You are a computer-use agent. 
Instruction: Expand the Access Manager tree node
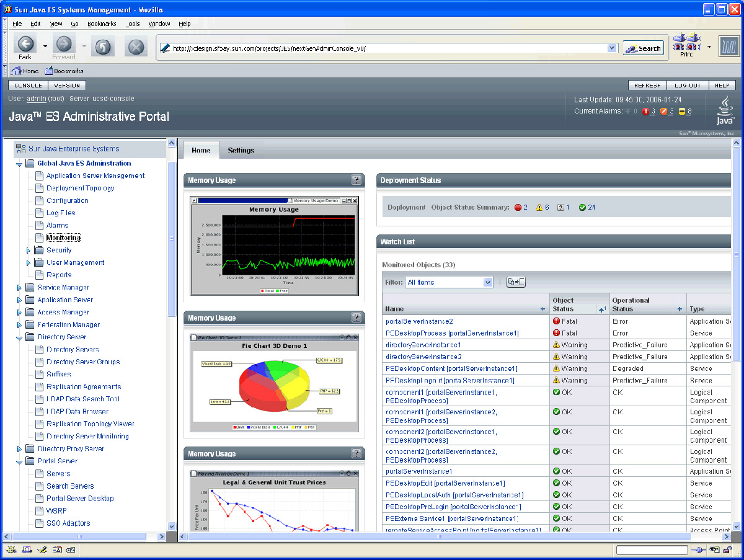(20, 313)
